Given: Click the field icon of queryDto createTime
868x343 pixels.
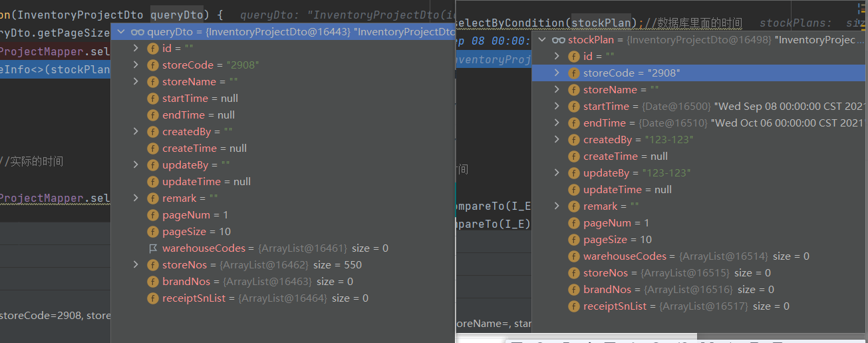Looking at the screenshot, I should 153,149.
